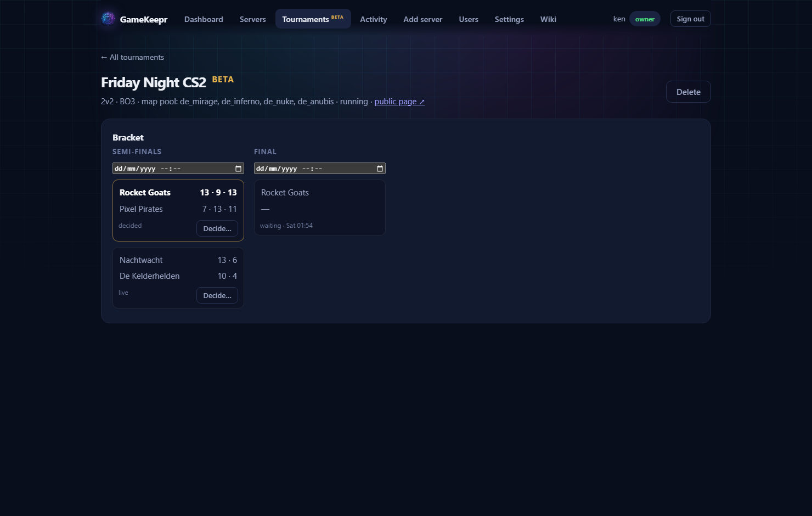812x516 pixels.
Task: Focus the Semi-Finals date-time field
Action: [x=178, y=169]
